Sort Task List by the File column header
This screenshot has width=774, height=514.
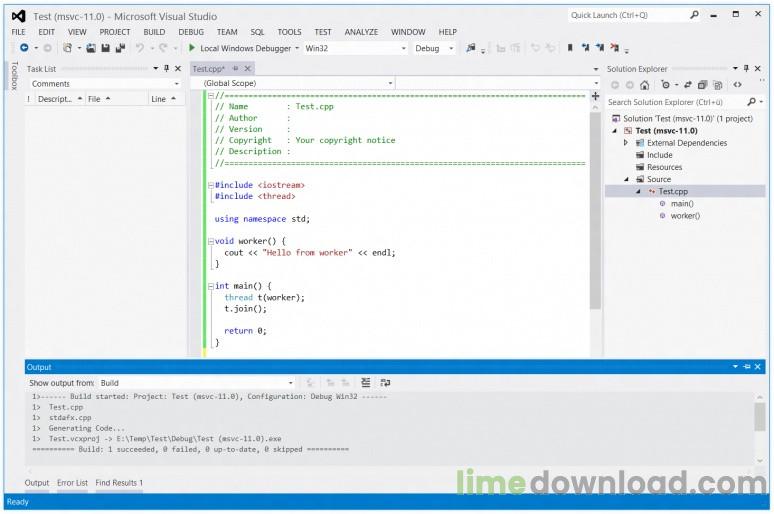coord(116,99)
